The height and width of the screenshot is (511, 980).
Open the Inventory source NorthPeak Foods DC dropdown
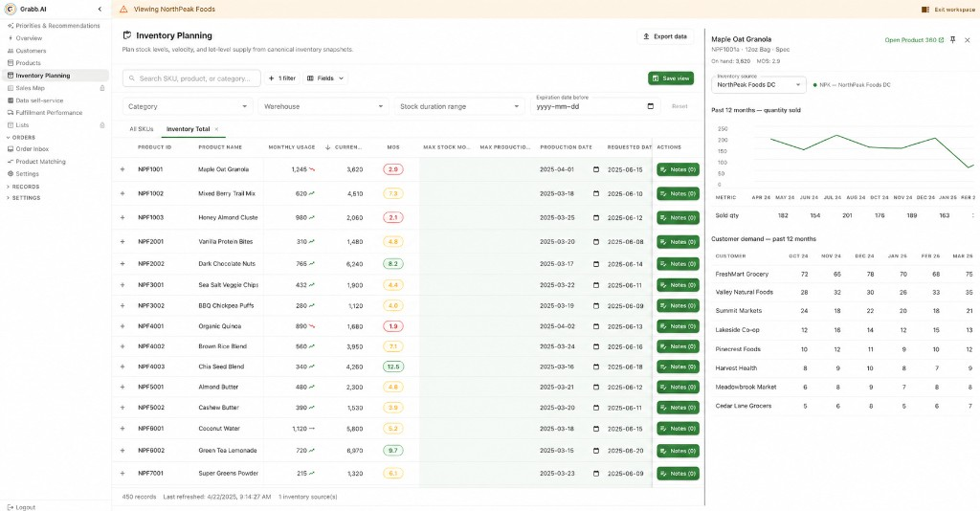[759, 84]
